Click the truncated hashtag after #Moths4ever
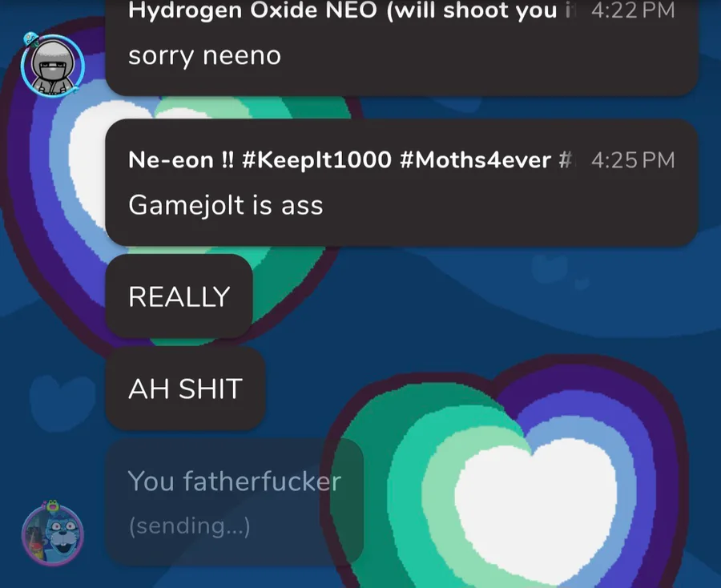 click(x=565, y=160)
